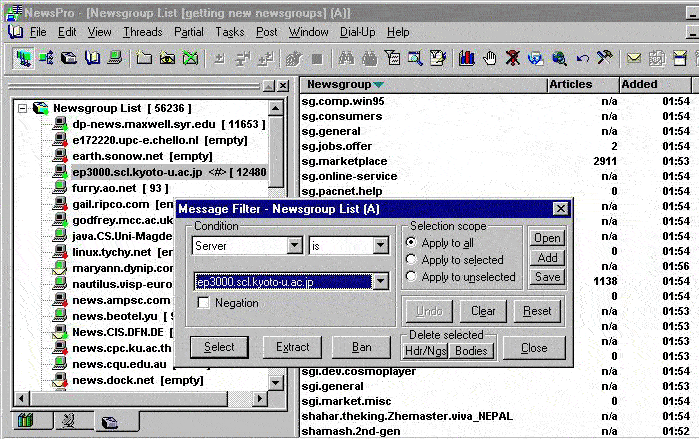Open the Tasks menu

coord(230,32)
